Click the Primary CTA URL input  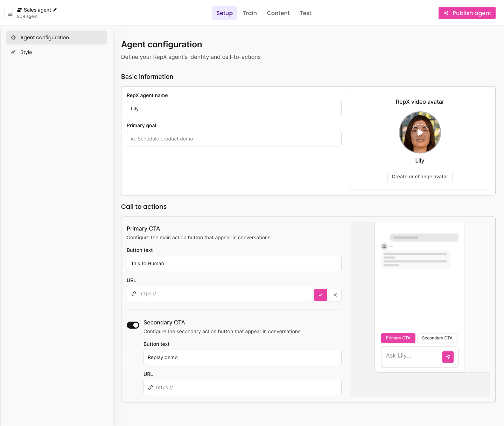coord(219,294)
